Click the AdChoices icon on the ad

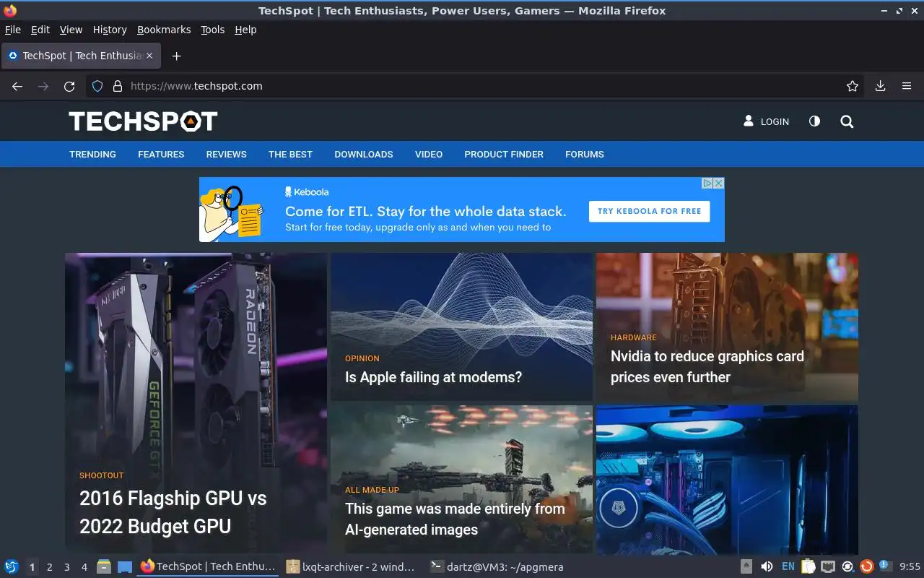708,184
